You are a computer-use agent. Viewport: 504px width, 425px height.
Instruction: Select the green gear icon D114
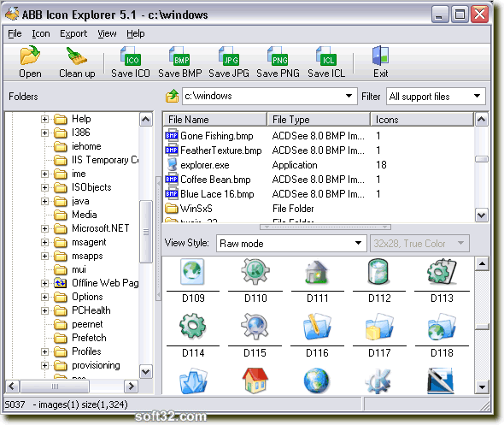(x=192, y=326)
